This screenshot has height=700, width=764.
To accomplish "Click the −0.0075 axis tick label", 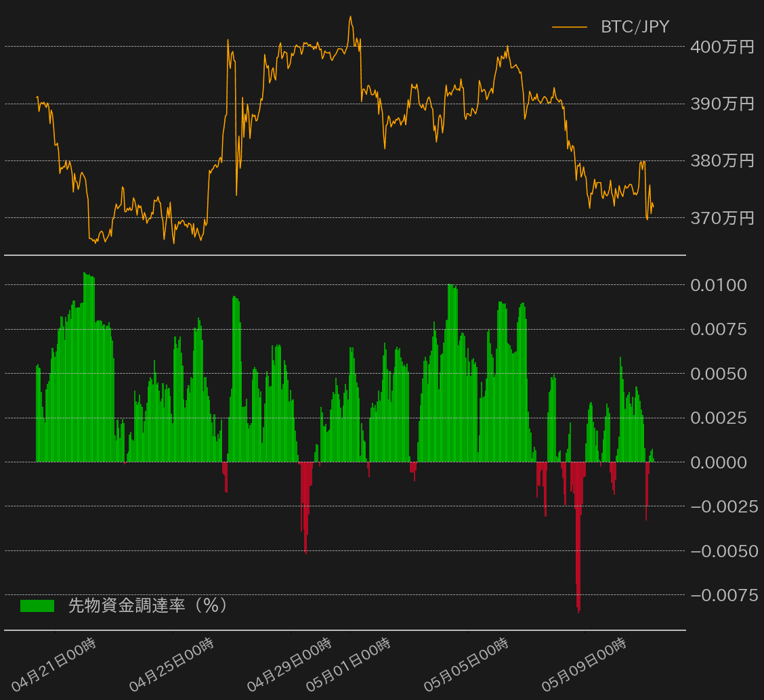I will [724, 595].
